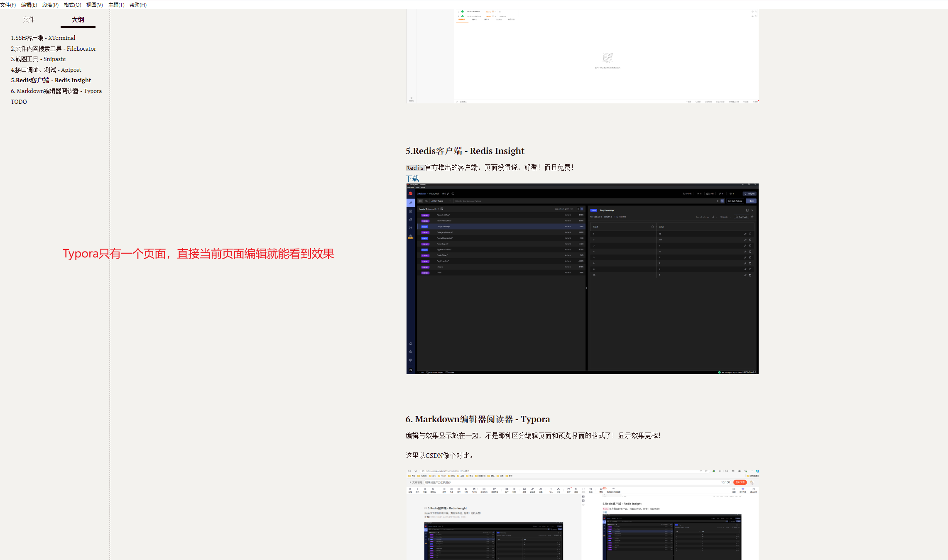Select the CSDN editor comparison screenshot
This screenshot has width=948, height=560.
(583, 515)
